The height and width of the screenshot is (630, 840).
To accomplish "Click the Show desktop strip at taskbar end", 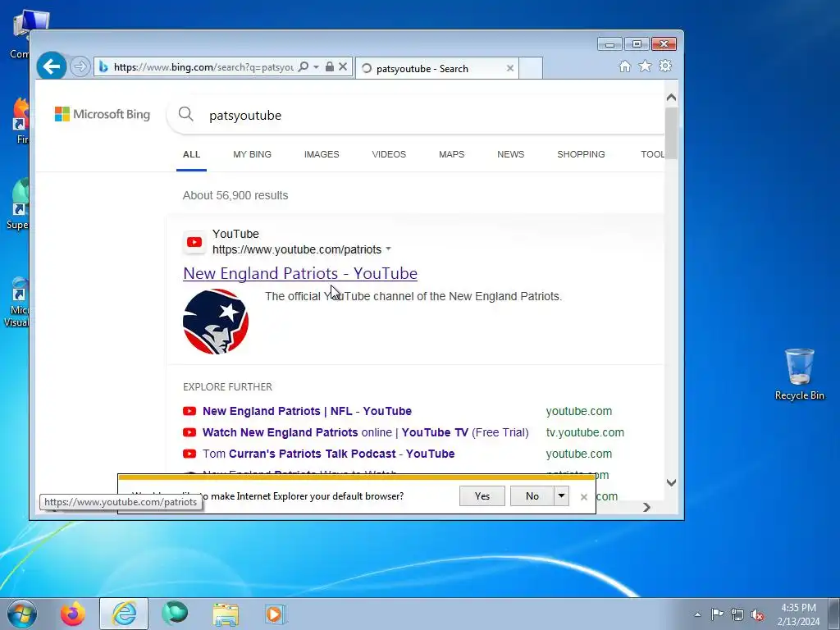I will pyautogui.click(x=834, y=614).
